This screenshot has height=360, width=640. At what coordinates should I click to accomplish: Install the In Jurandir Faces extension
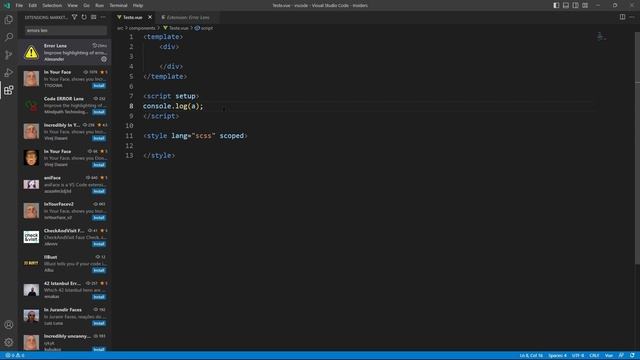click(99, 323)
